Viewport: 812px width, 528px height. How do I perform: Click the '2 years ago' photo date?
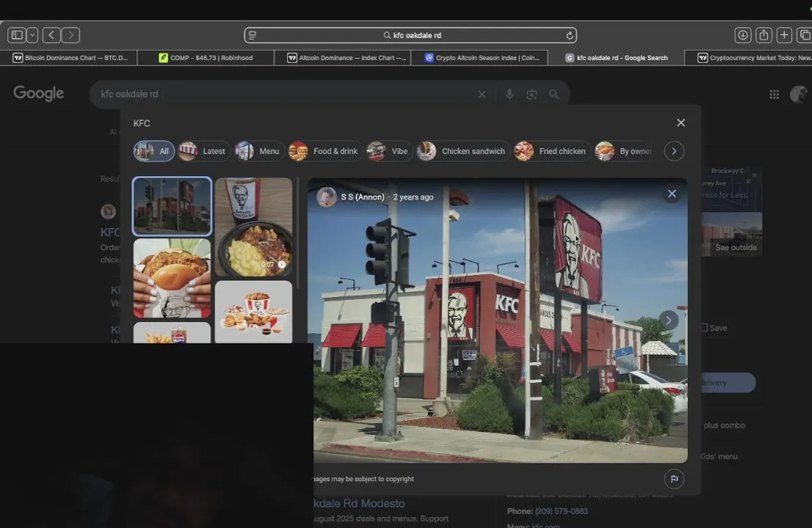(x=413, y=197)
